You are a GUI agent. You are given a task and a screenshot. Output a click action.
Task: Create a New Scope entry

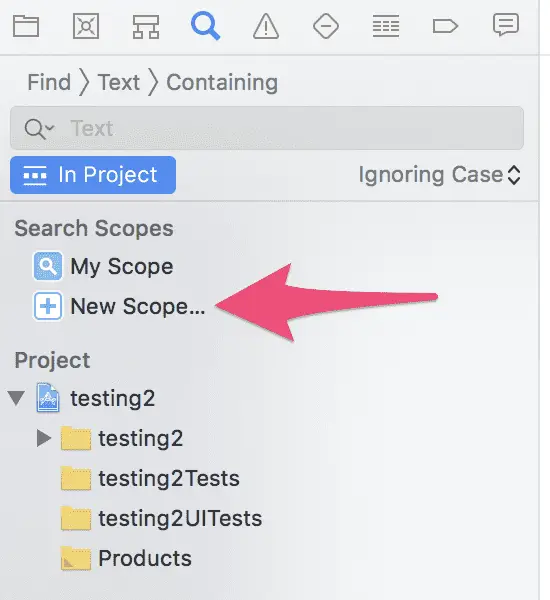(x=119, y=306)
